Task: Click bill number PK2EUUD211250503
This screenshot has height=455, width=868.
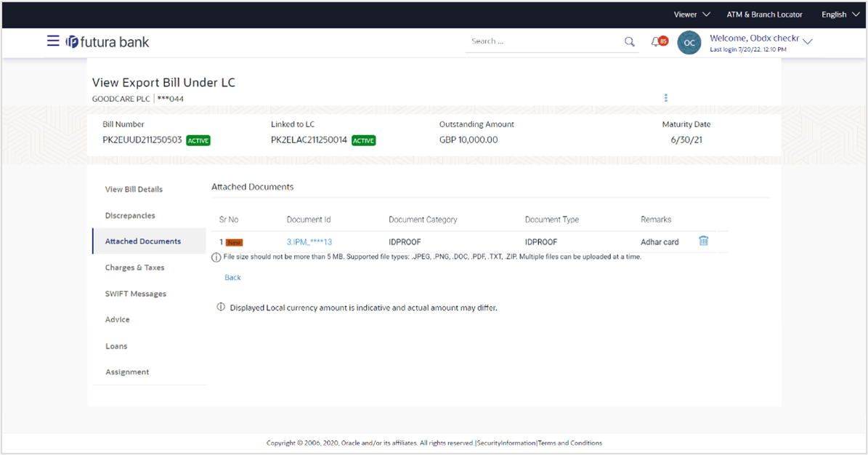Action: pos(142,140)
